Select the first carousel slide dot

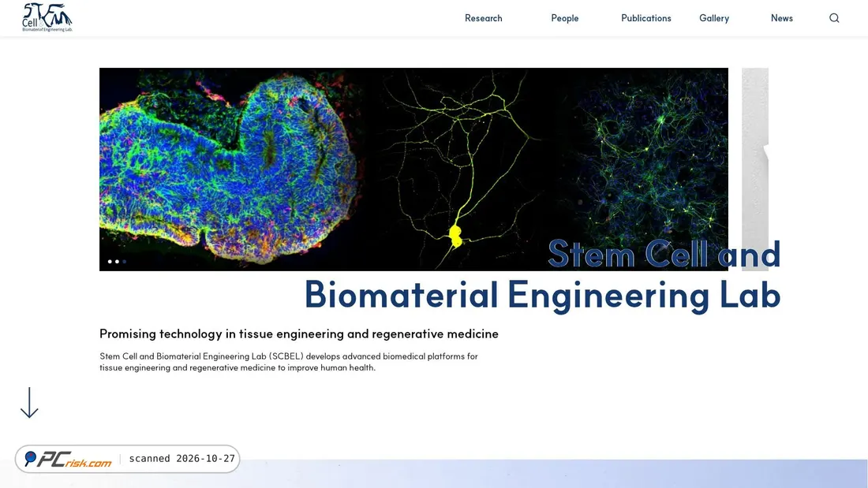pos(110,262)
